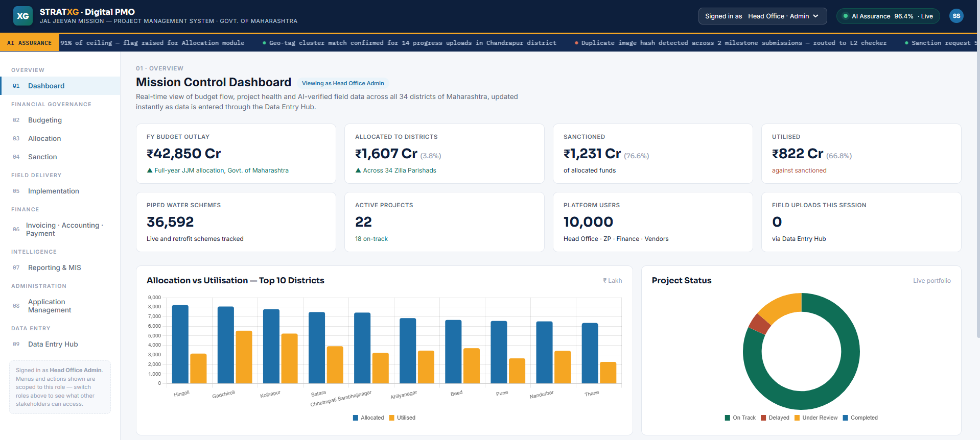Expand the Signed in as role dropdown
The width and height of the screenshot is (980, 440).
point(762,16)
